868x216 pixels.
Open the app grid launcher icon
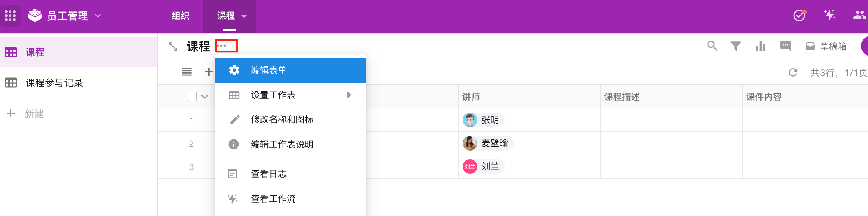click(10, 16)
